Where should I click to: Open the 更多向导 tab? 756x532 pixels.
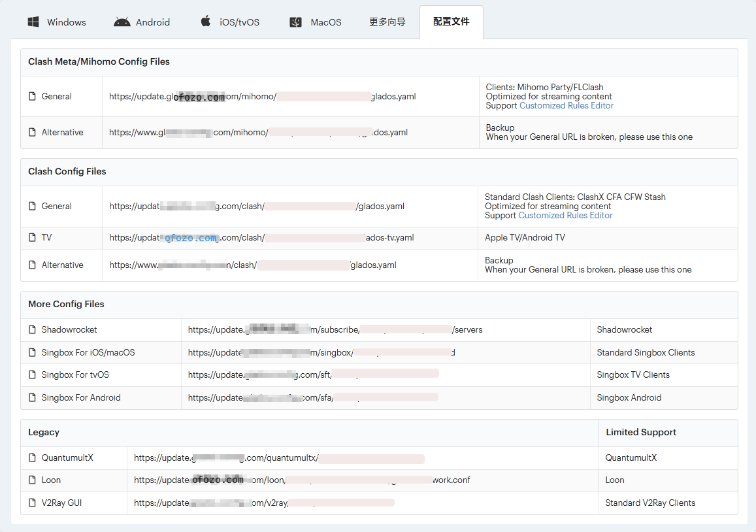tap(387, 22)
